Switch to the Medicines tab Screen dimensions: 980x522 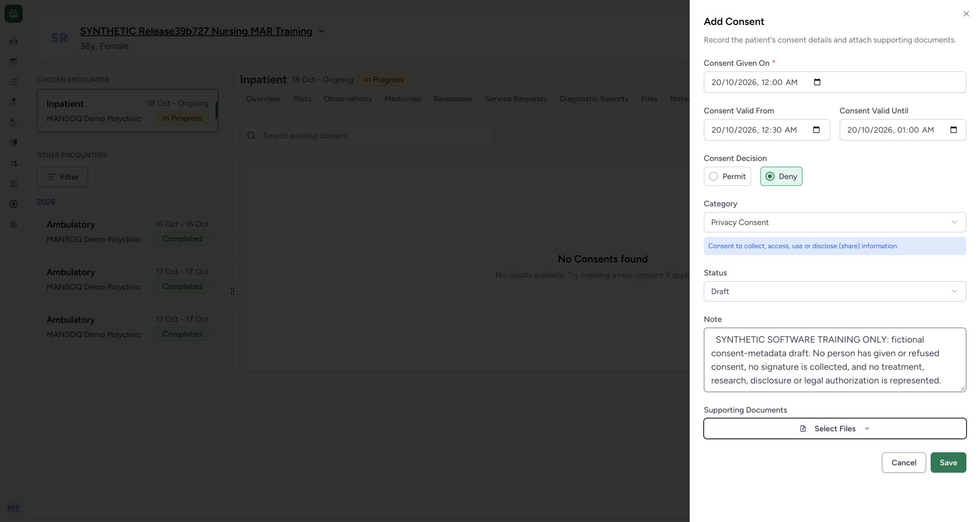coord(403,99)
